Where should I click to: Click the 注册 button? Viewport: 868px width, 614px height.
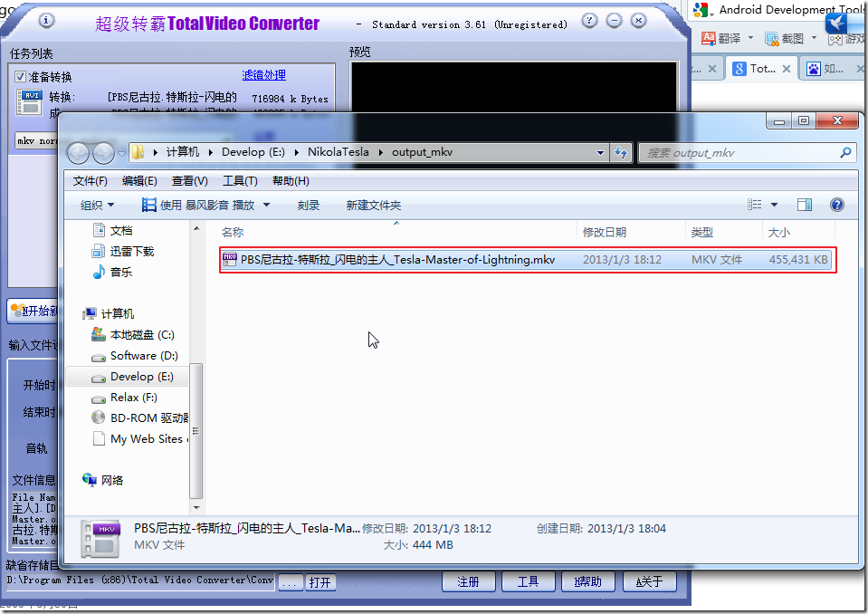[468, 582]
